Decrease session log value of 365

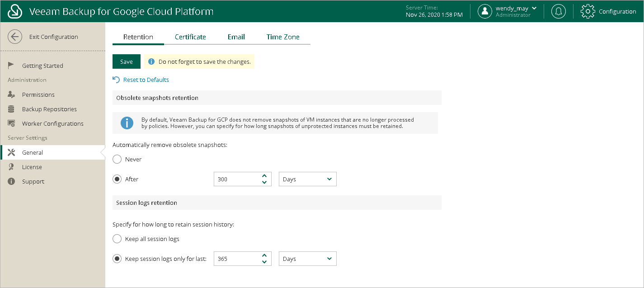coord(264,262)
